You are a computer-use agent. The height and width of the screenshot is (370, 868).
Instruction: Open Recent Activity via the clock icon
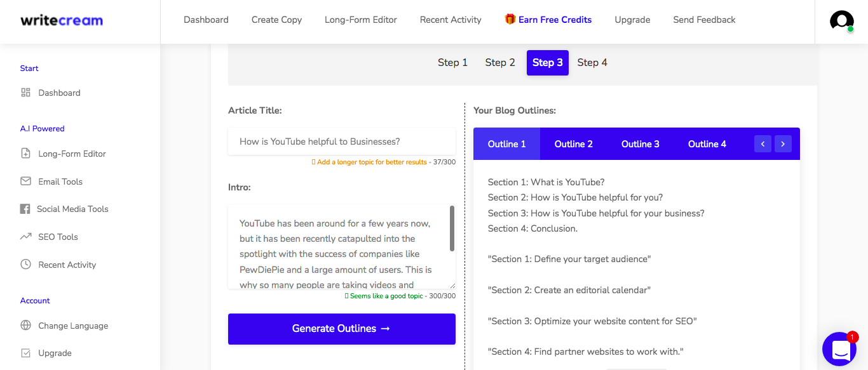click(x=25, y=265)
